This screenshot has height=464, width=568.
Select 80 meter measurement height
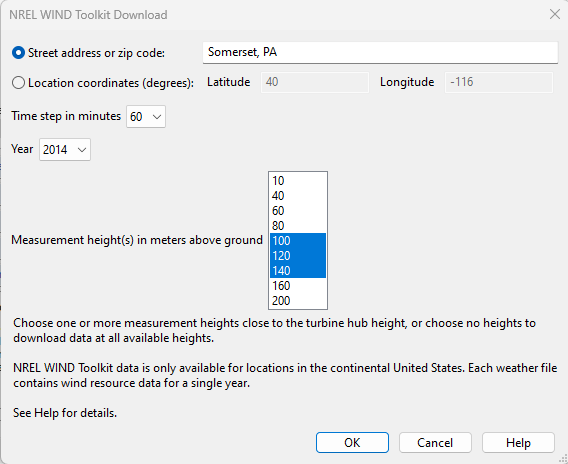click(x=298, y=226)
